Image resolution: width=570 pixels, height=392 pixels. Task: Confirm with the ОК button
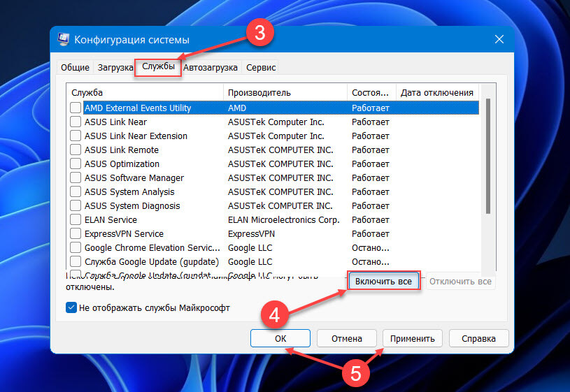(280, 339)
